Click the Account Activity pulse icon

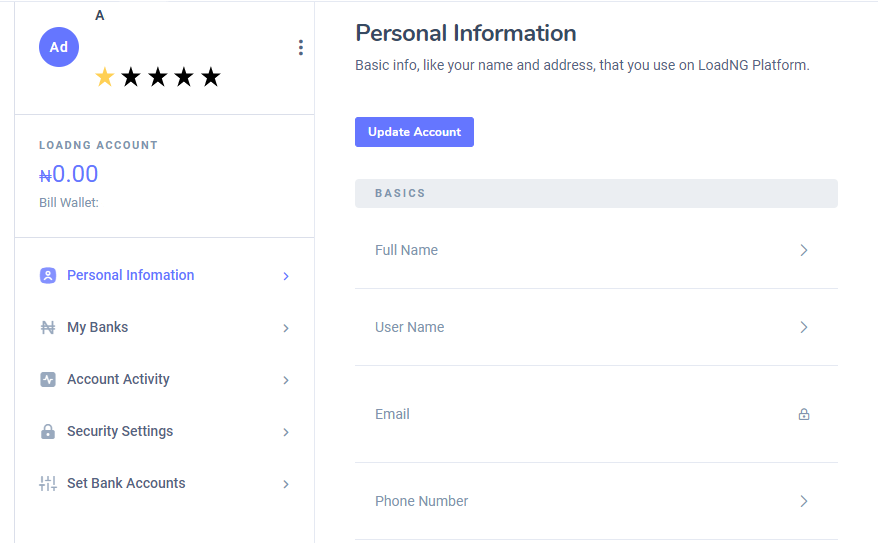click(48, 380)
